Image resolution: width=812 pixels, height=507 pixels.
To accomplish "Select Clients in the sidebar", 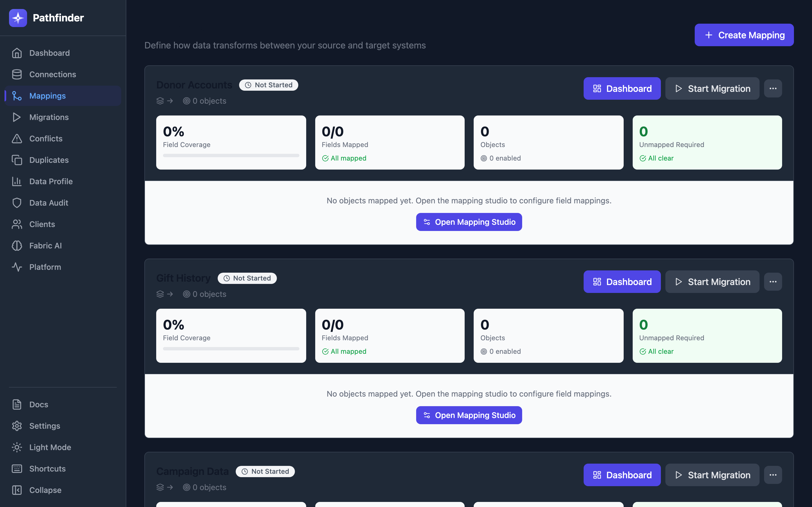I will 42,224.
